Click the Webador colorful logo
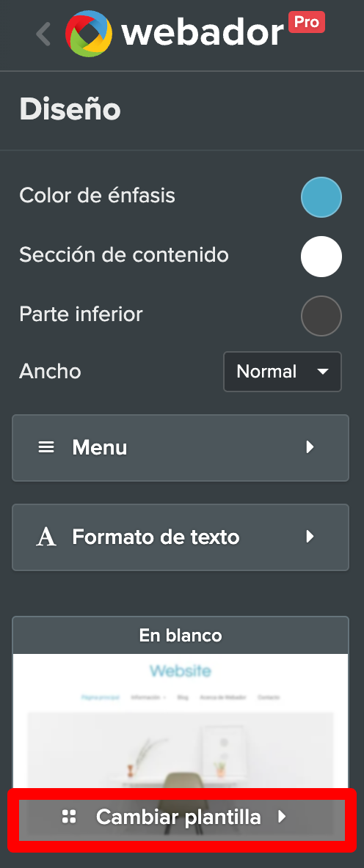 89,33
